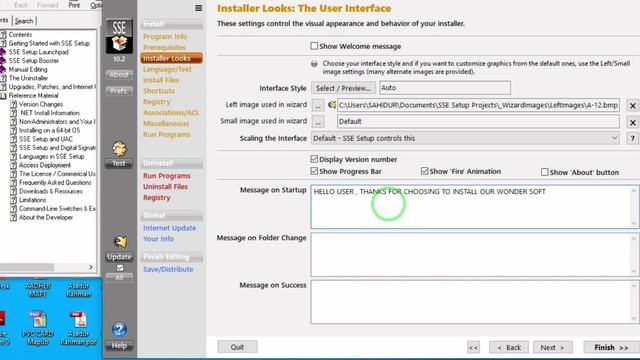Open the SSE Setup Booster help topic

33,60
